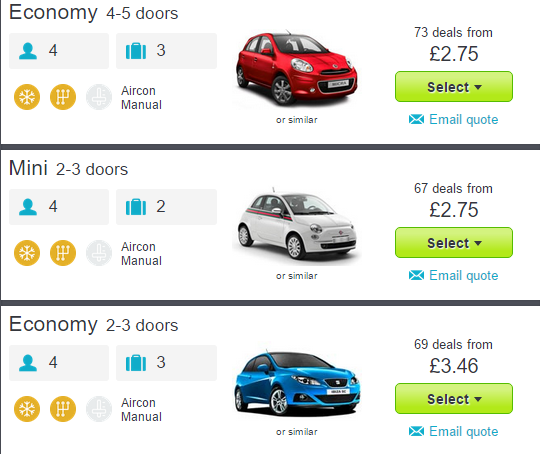Image resolution: width=540 pixels, height=454 pixels.
Task: Email quote for Economy 4-5 doors car
Action: (x=454, y=120)
